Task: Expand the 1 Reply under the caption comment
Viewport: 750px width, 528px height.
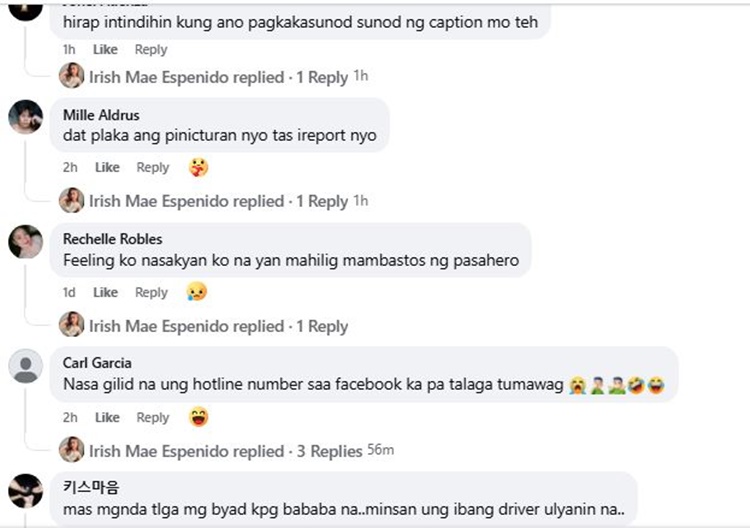Action: coord(219,77)
